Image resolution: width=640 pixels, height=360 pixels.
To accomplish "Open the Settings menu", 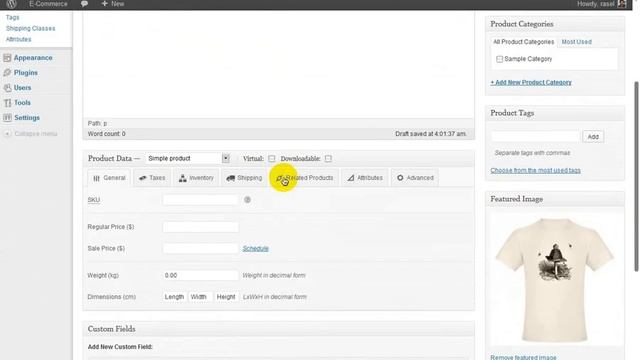I will (27, 118).
